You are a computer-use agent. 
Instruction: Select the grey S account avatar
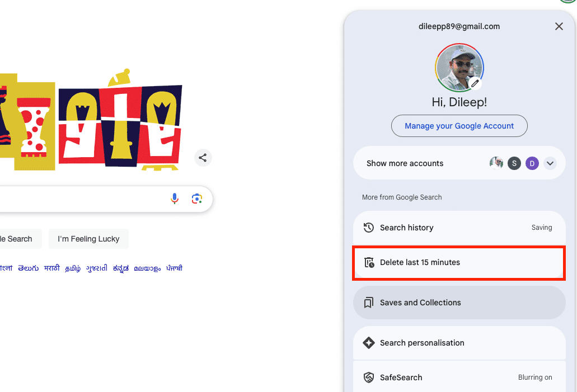click(x=514, y=163)
